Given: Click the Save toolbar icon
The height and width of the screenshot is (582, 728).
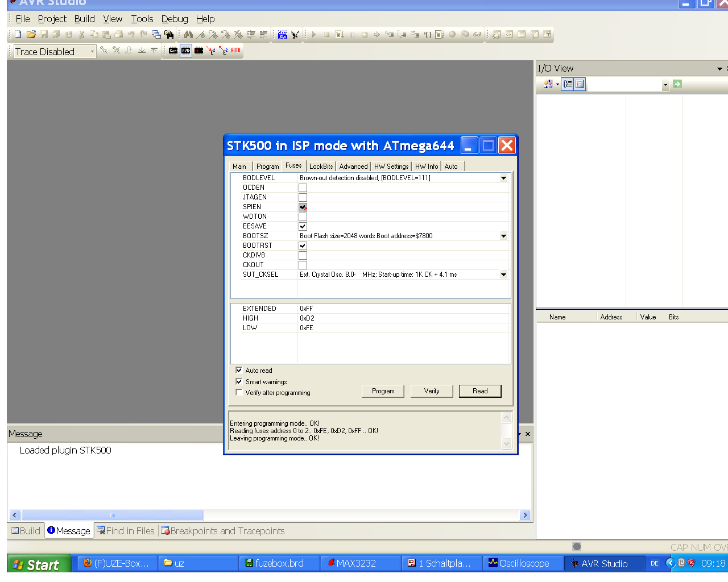Looking at the screenshot, I should (44, 34).
